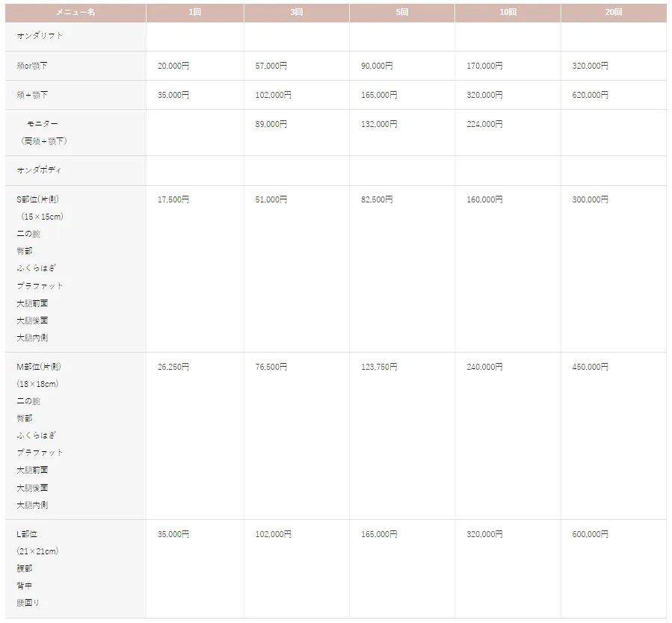
Task: Select the オンダボディ row label
Action: click(39, 170)
